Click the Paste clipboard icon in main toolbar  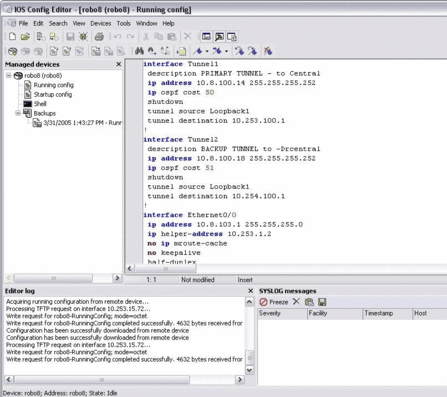[172, 36]
